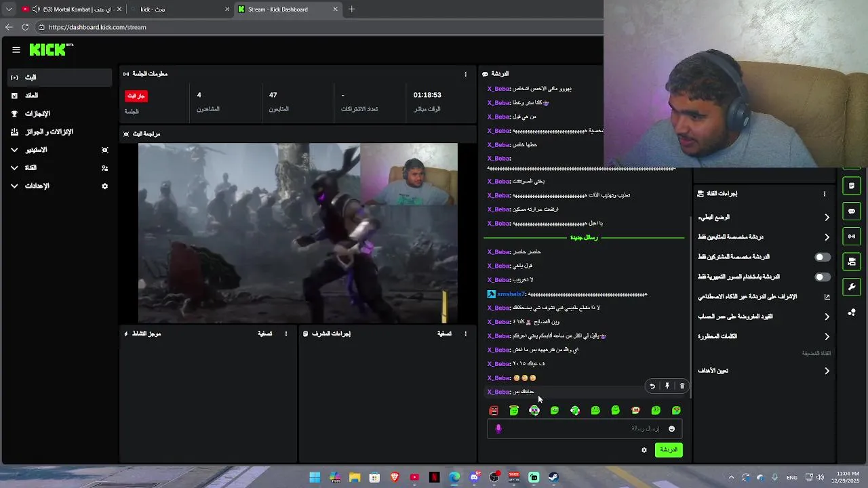
Task: Click the red live badge جاز قيت
Action: tap(136, 96)
